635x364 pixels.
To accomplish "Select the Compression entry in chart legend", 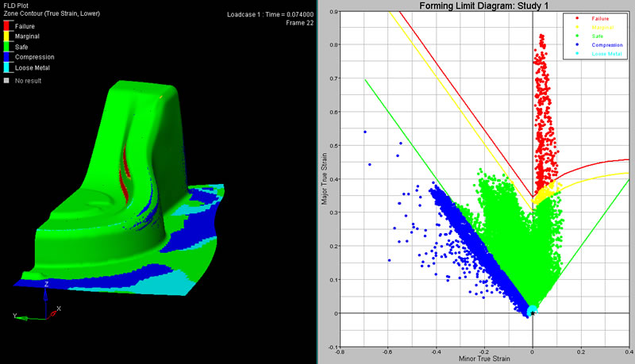I will click(x=607, y=44).
